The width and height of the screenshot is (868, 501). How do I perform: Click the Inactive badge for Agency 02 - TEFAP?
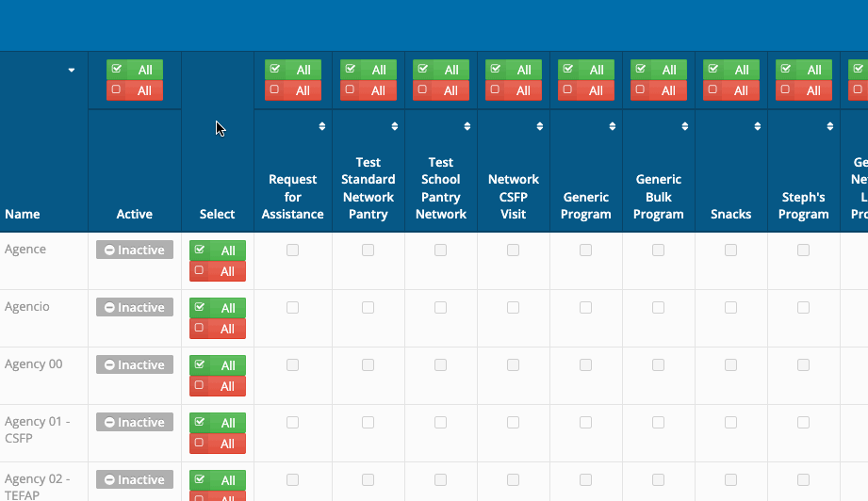click(135, 480)
